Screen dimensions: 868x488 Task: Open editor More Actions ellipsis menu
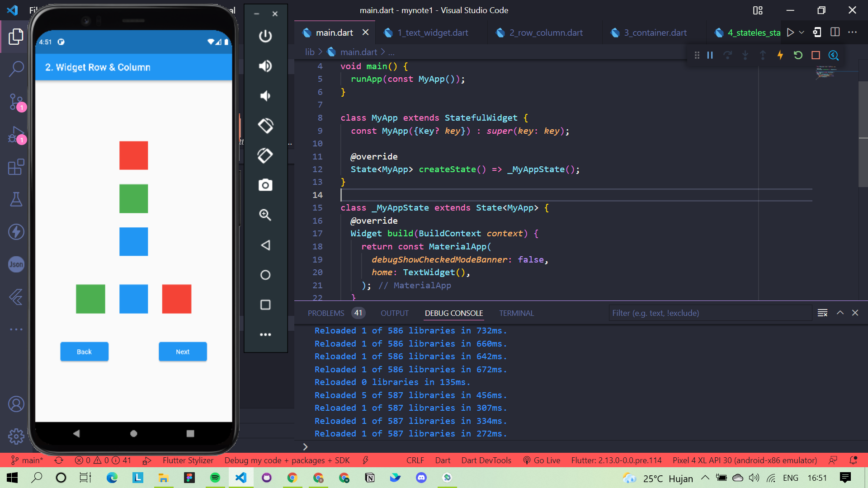click(853, 32)
